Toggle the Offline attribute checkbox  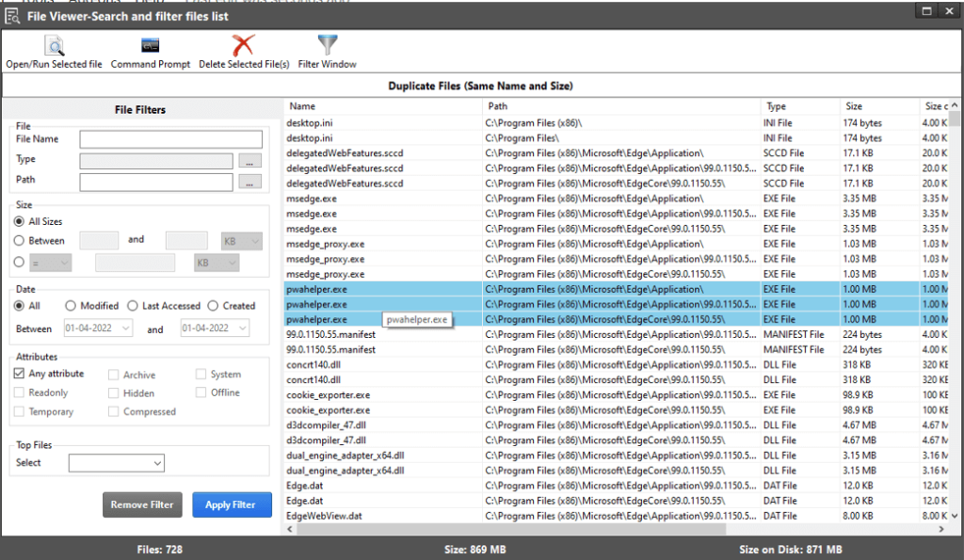coord(201,392)
